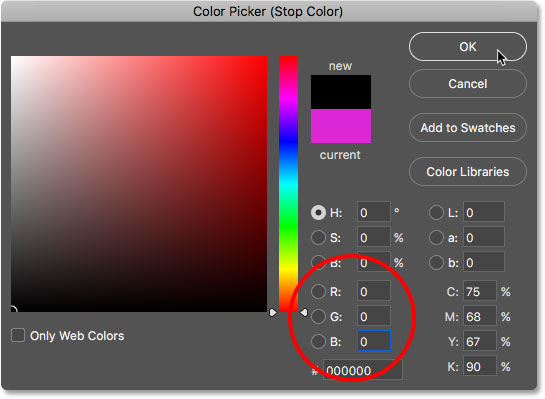Select the G green radio button

[318, 317]
